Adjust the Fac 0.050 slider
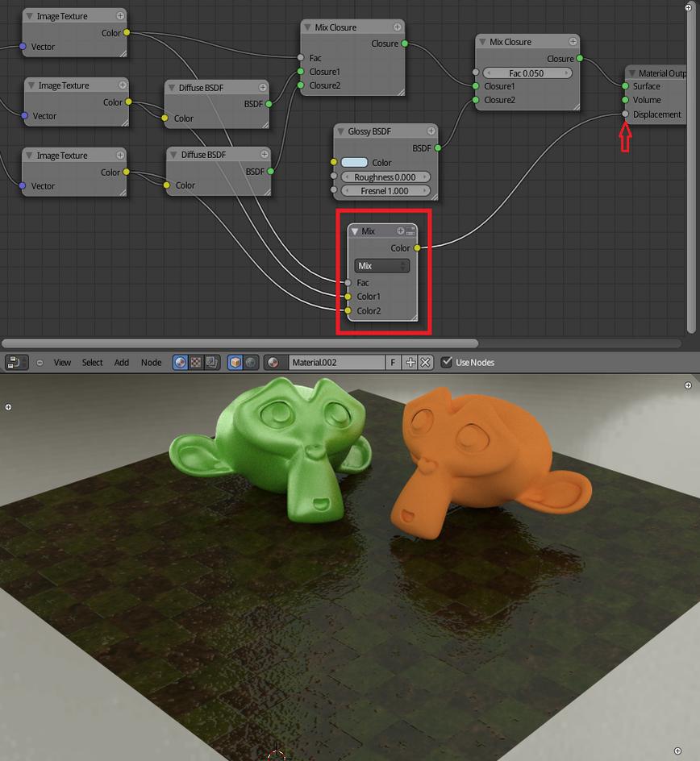This screenshot has width=700, height=761. 527,73
